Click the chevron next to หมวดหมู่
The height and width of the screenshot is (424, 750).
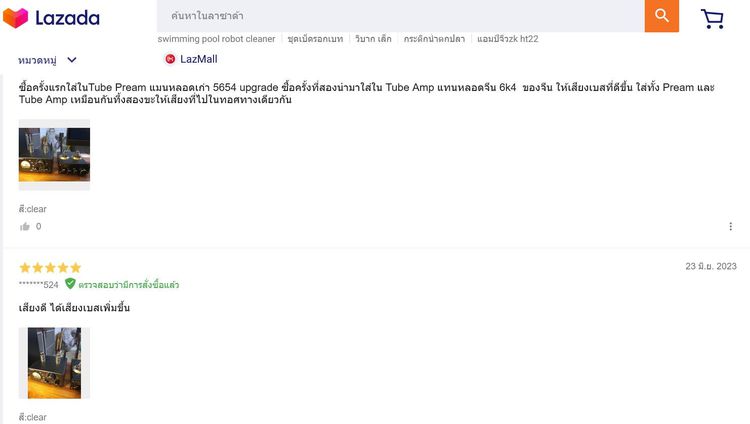[x=72, y=60]
